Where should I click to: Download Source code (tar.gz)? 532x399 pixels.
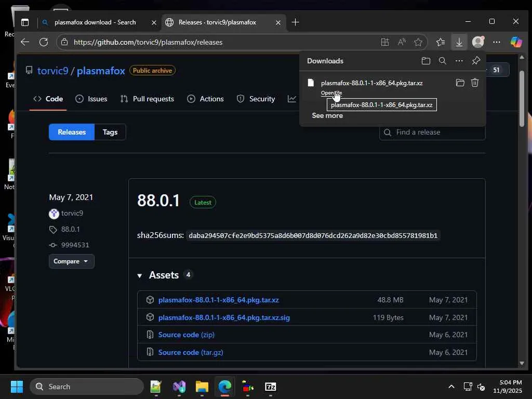(x=191, y=352)
